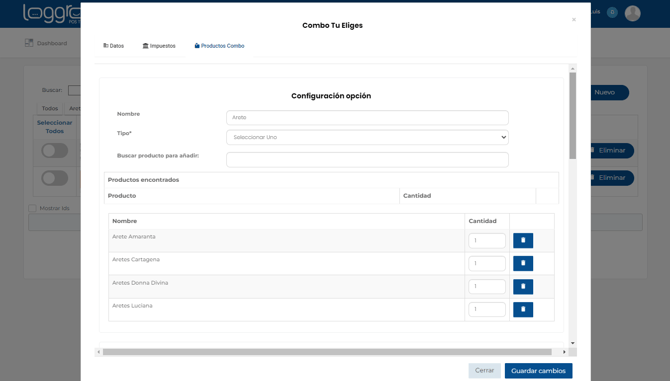670x381 pixels.
Task: Edit quantity for Aretes Luciana
Action: click(487, 310)
